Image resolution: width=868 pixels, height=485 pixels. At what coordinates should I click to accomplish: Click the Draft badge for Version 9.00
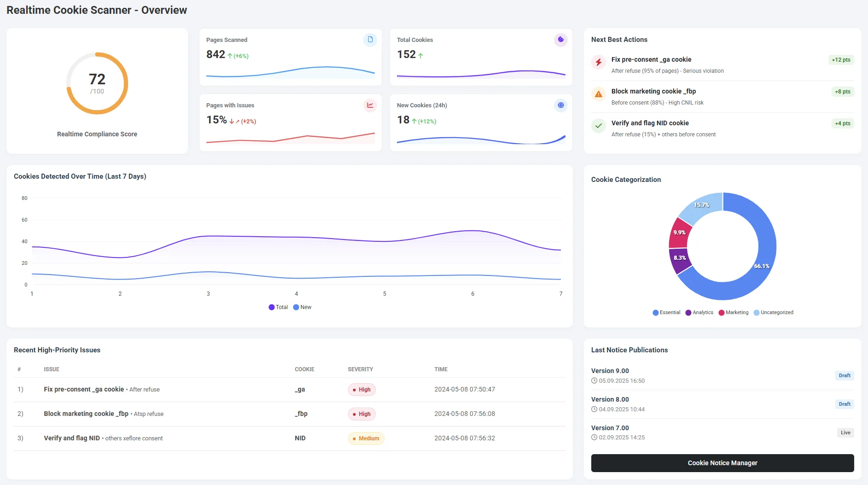coord(845,376)
